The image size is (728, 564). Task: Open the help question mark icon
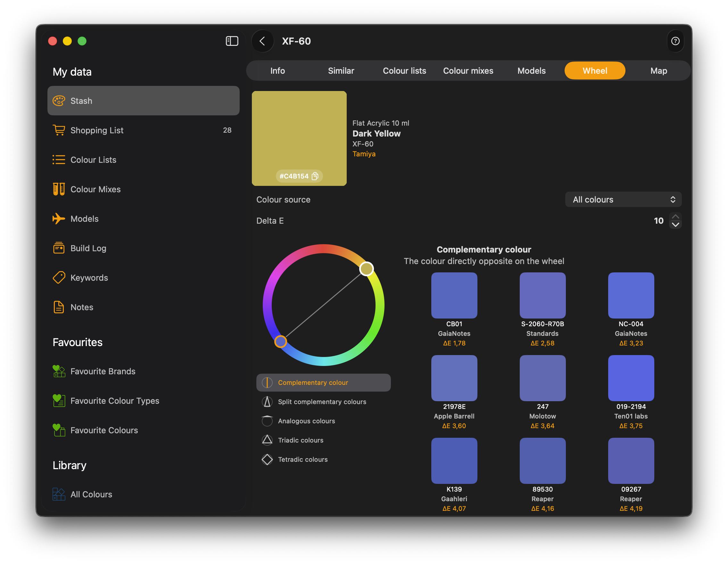click(675, 41)
